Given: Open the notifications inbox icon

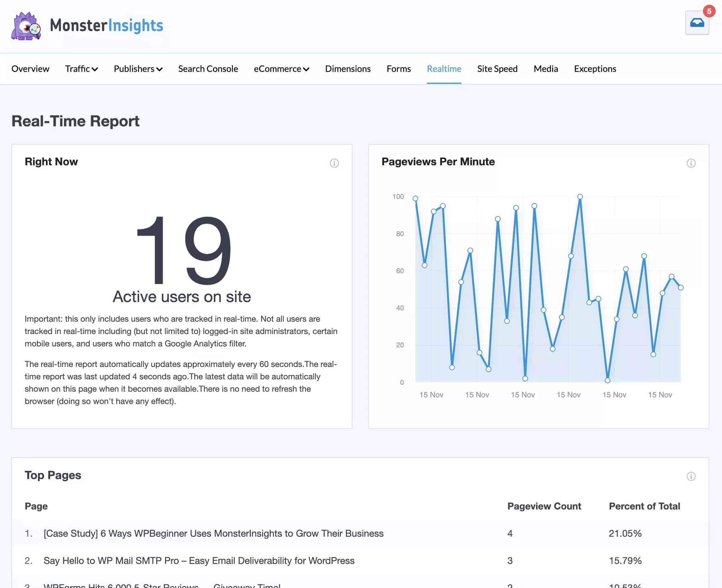Looking at the screenshot, I should [x=697, y=23].
